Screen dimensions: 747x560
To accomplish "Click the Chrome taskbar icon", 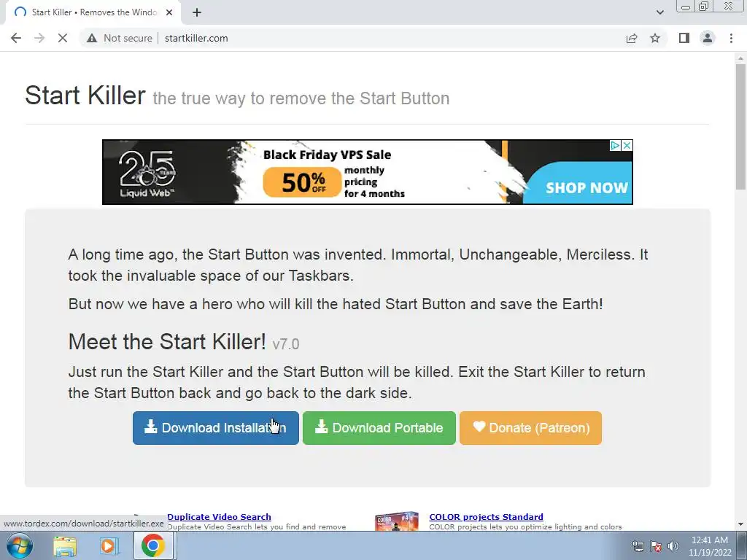I will point(153,545).
